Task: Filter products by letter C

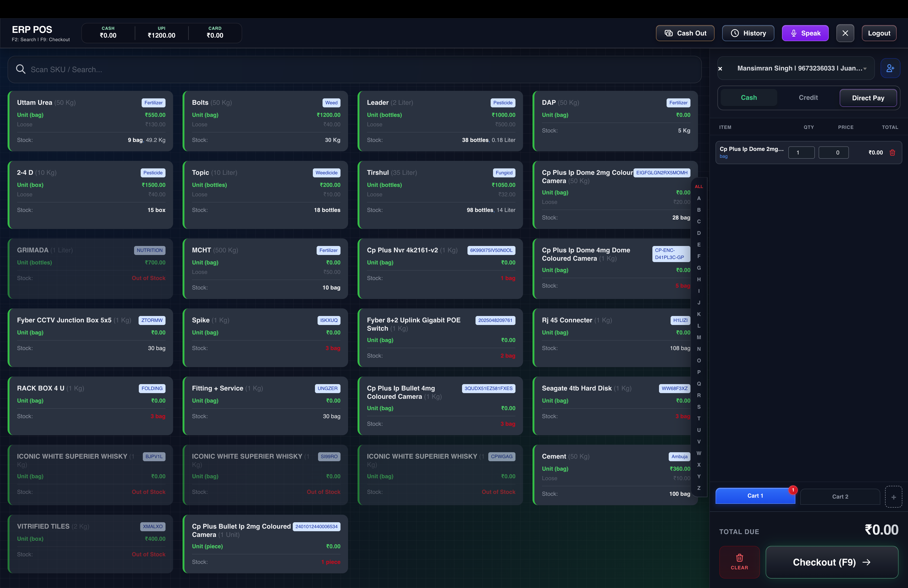Action: (699, 222)
